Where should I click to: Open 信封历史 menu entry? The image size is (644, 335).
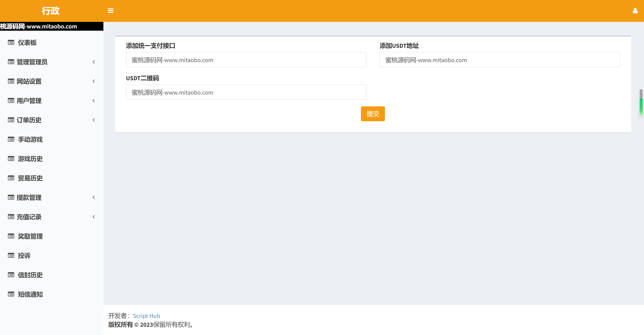click(x=52, y=275)
